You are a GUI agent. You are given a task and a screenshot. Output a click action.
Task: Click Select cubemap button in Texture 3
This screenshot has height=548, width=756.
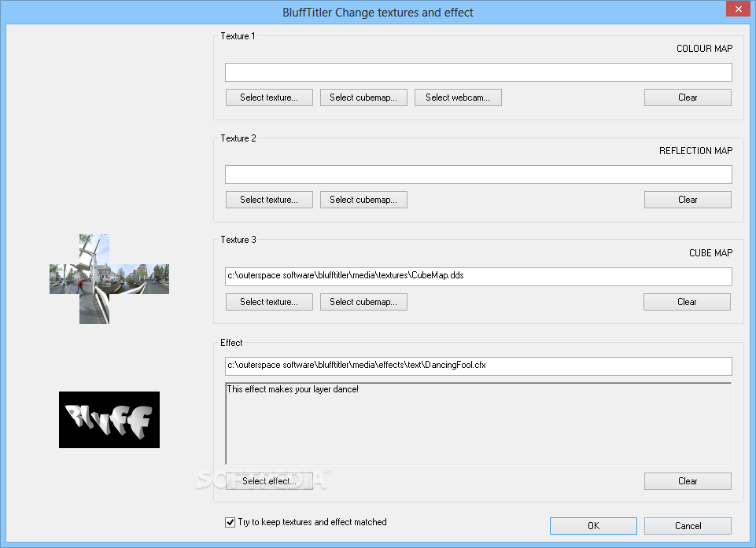click(363, 302)
